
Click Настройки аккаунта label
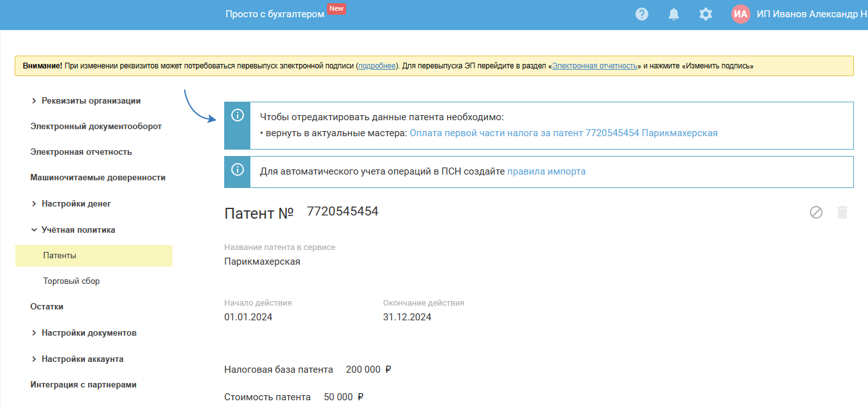tap(82, 359)
